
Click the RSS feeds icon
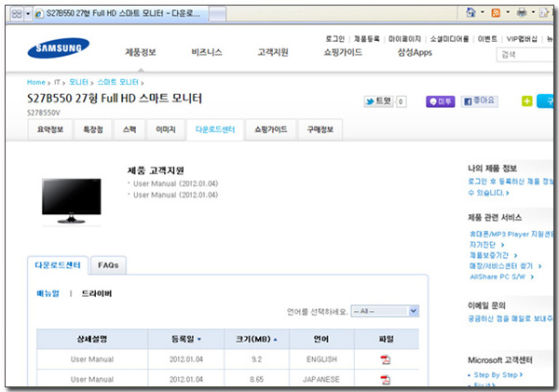(x=496, y=13)
